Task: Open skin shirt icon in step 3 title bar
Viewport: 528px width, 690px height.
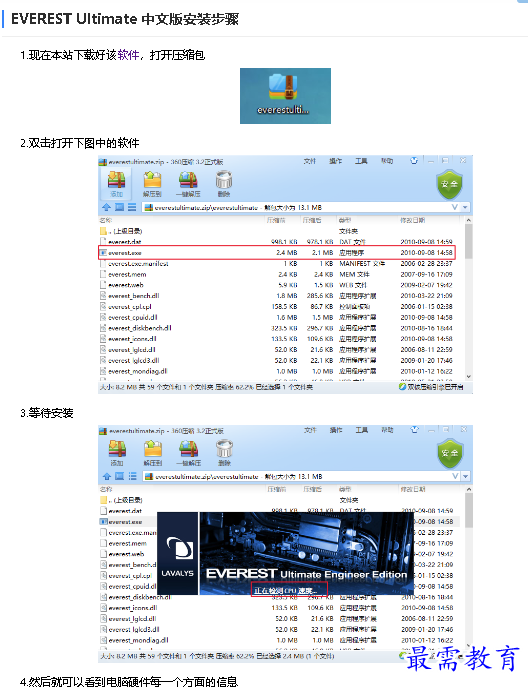Action: point(414,430)
